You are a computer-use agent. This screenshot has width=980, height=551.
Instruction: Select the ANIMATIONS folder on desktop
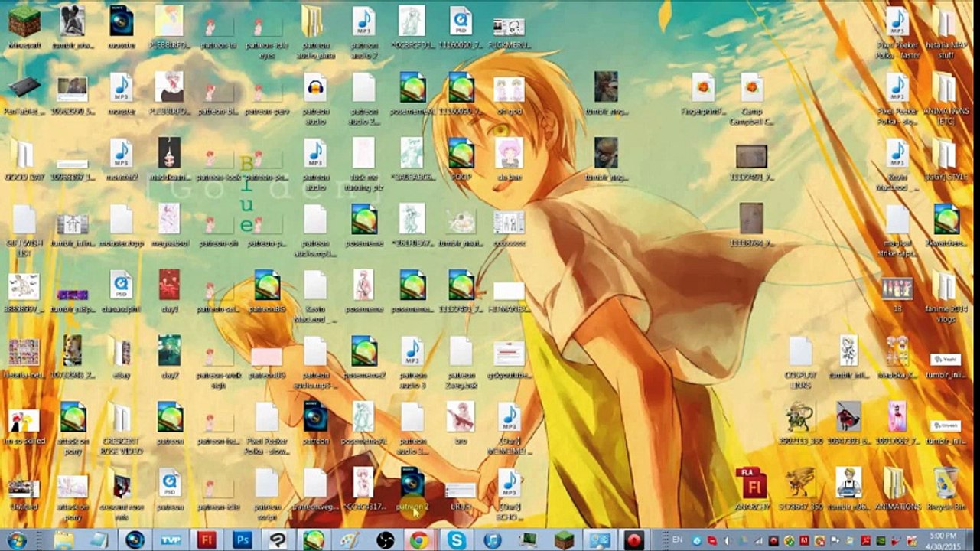pyautogui.click(x=897, y=490)
